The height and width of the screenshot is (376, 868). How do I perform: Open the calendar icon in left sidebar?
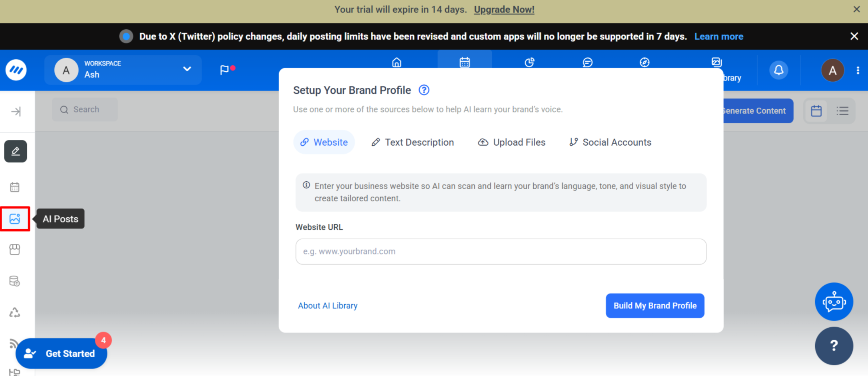(15, 187)
